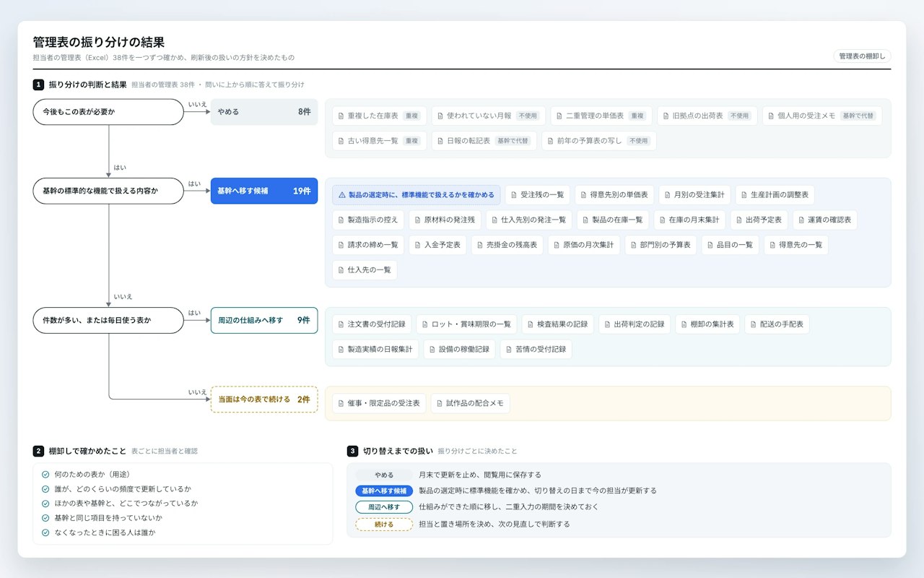Click the document icon beside 売掛金の残高表
The image size is (924, 578).
click(x=480, y=245)
